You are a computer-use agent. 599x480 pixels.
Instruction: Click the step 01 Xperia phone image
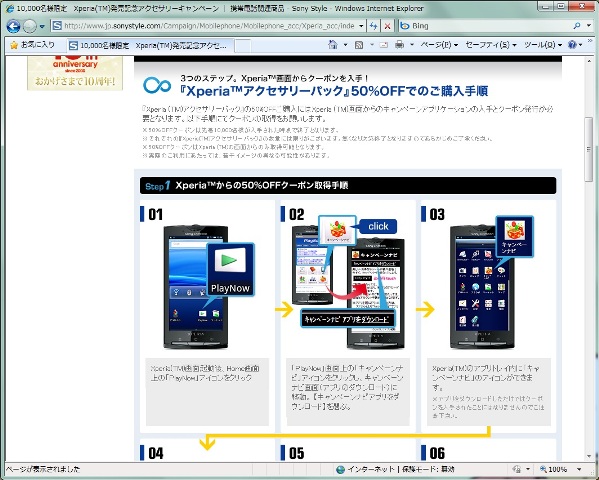pyautogui.click(x=196, y=287)
